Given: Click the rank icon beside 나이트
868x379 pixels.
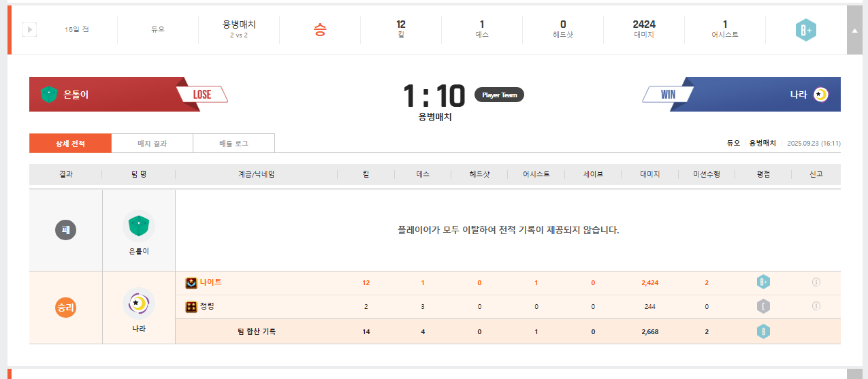Looking at the screenshot, I should point(191,283).
